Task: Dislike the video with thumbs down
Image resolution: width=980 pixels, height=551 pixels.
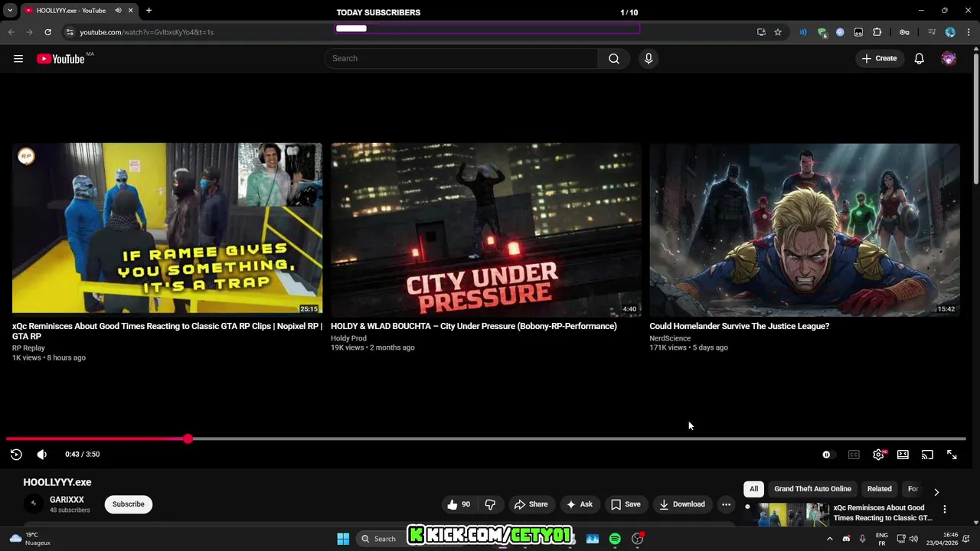Action: pos(490,504)
